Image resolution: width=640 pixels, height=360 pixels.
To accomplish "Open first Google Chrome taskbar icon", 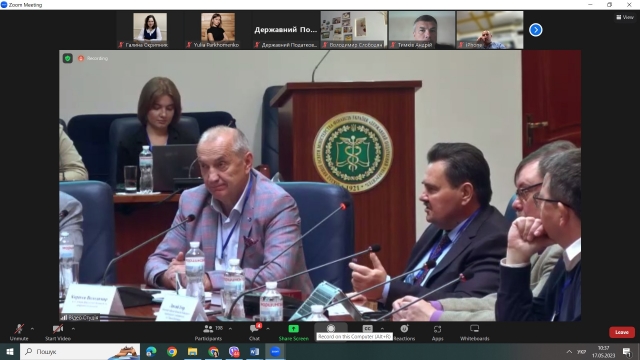I will click(172, 351).
